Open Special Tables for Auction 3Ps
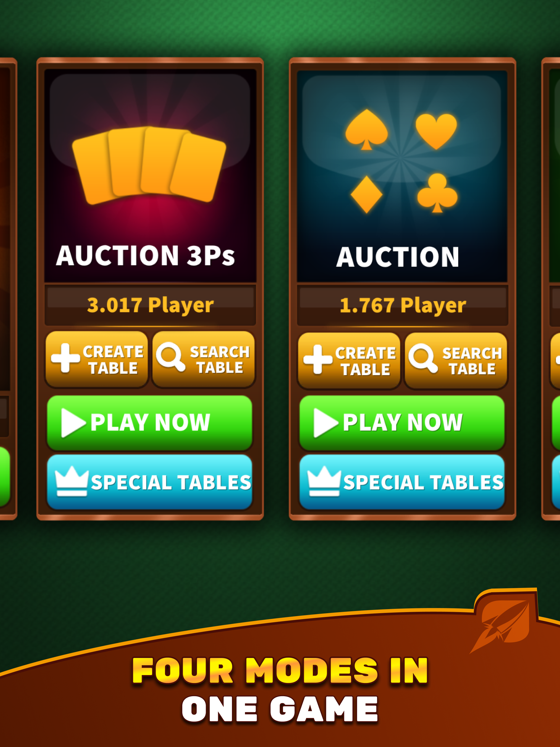The image size is (560, 747). click(x=149, y=482)
